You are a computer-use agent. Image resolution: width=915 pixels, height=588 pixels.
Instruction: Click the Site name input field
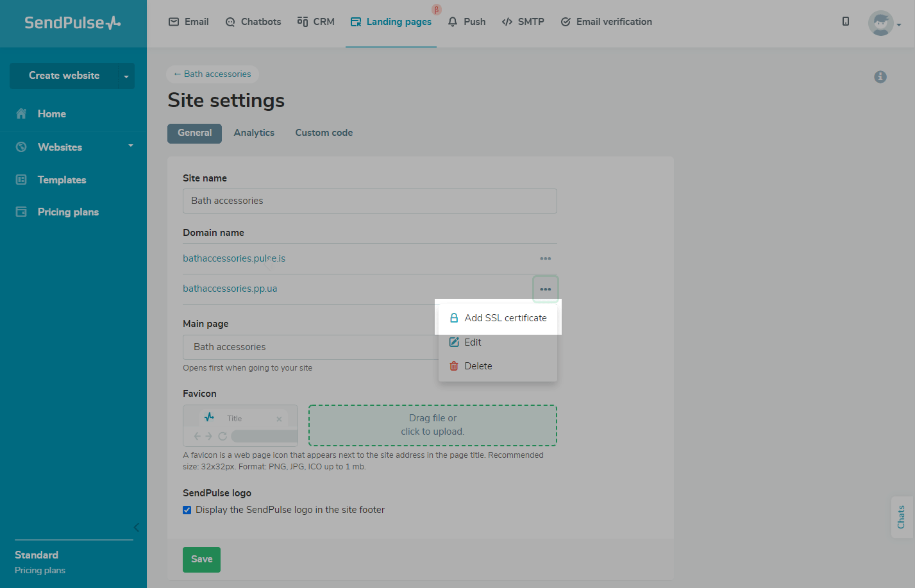(x=369, y=201)
